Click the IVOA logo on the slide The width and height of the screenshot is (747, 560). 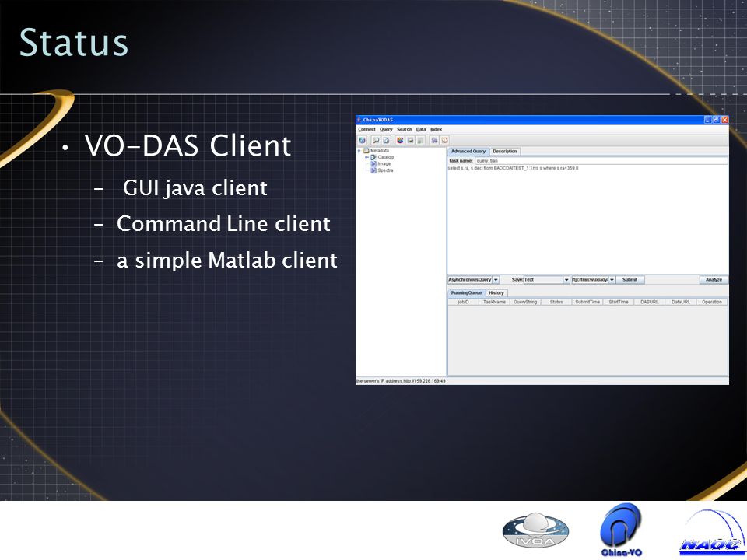point(535,530)
